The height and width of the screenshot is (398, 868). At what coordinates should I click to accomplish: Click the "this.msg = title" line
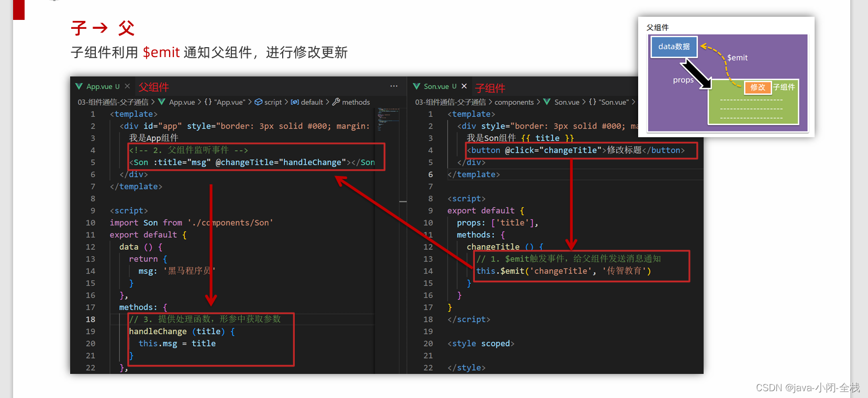pos(177,344)
